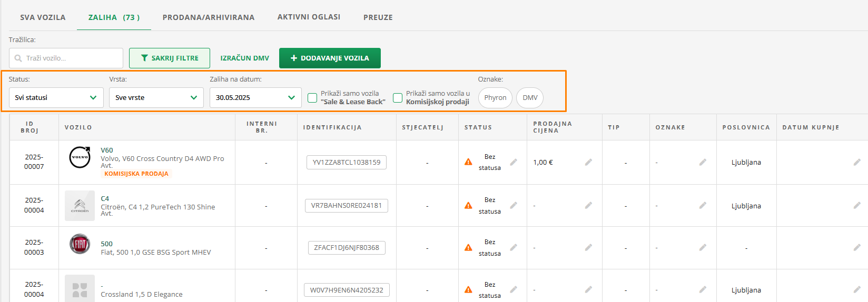Enable "Sale & Lease Back" only checkbox
868x302 pixels.
(312, 98)
